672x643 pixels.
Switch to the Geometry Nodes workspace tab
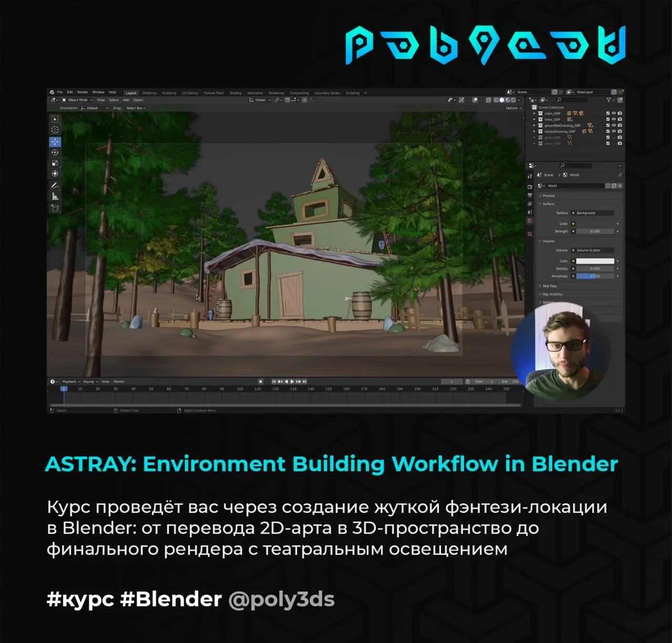(x=327, y=93)
